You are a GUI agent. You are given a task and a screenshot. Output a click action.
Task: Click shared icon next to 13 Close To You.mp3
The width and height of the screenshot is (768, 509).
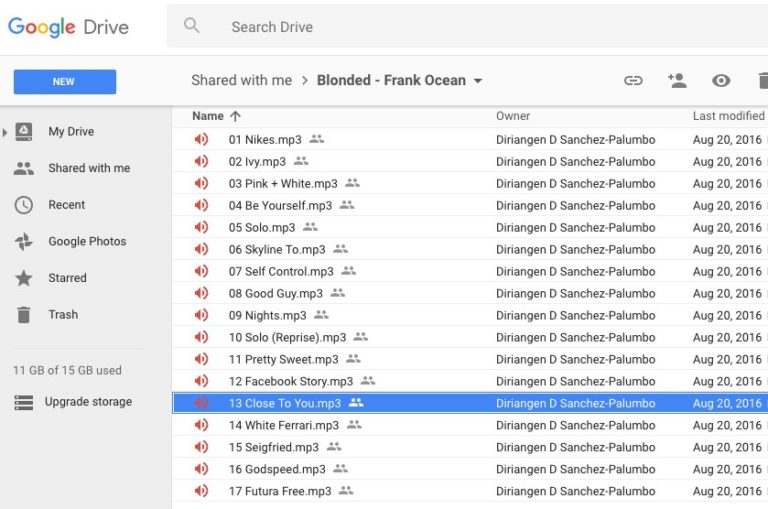click(x=356, y=403)
